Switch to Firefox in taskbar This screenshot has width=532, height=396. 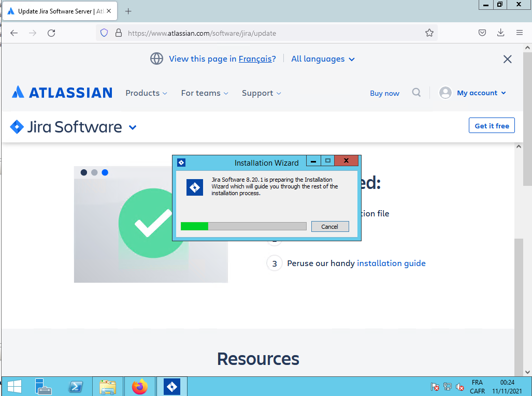coord(140,387)
